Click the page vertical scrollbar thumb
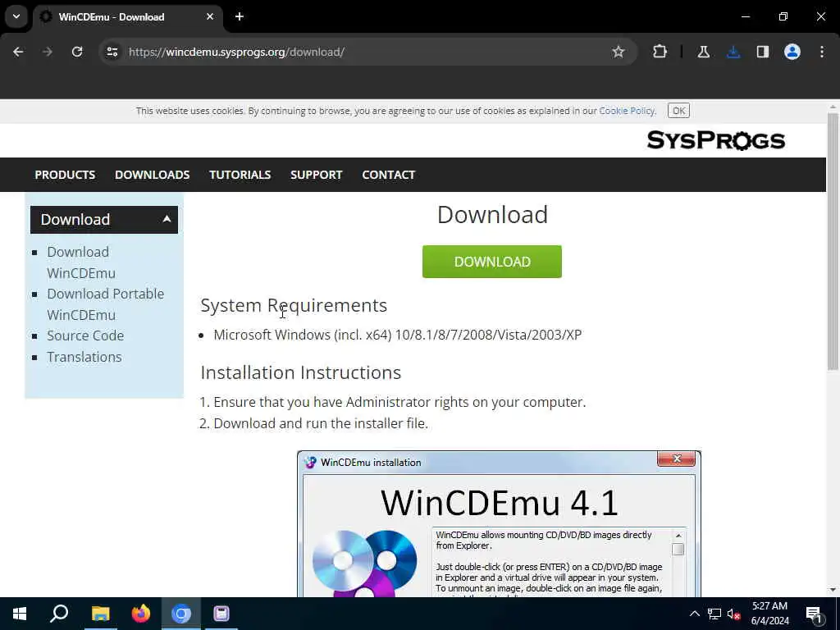The height and width of the screenshot is (630, 840). point(833,241)
